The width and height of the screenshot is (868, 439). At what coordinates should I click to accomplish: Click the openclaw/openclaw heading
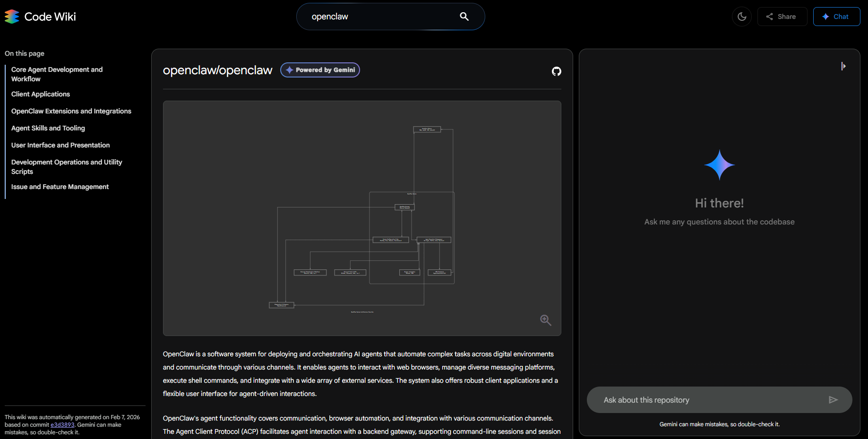218,70
